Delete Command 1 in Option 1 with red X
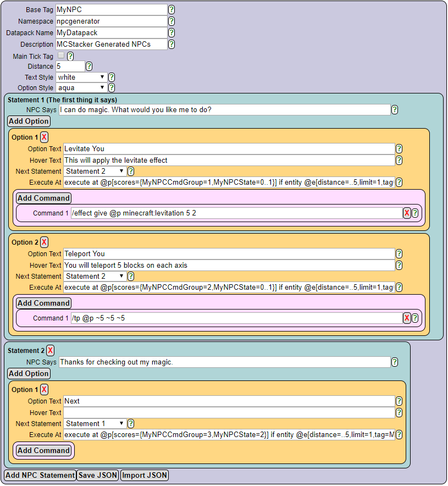The height and width of the screenshot is (486, 448). pyautogui.click(x=406, y=212)
